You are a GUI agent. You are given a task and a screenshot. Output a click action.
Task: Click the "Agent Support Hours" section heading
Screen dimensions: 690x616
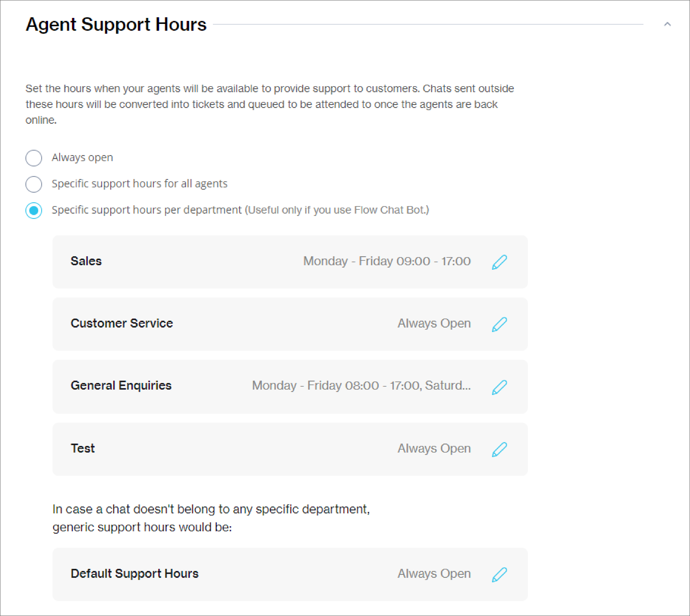click(x=116, y=24)
